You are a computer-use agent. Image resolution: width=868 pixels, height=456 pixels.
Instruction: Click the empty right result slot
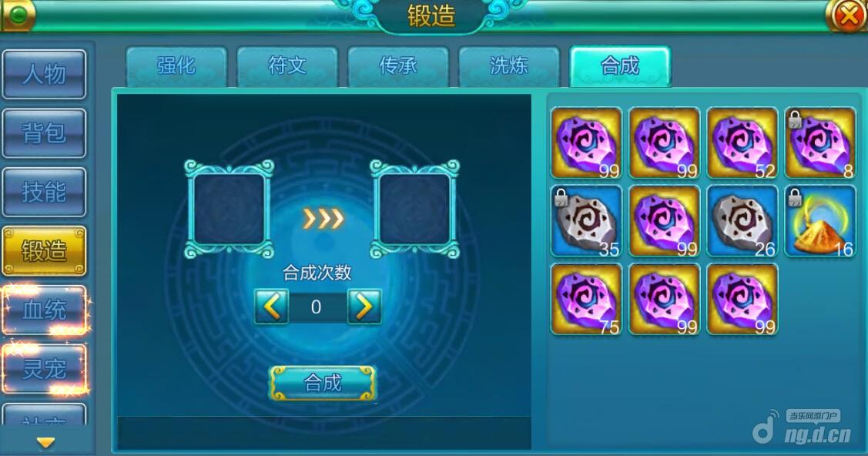point(414,210)
